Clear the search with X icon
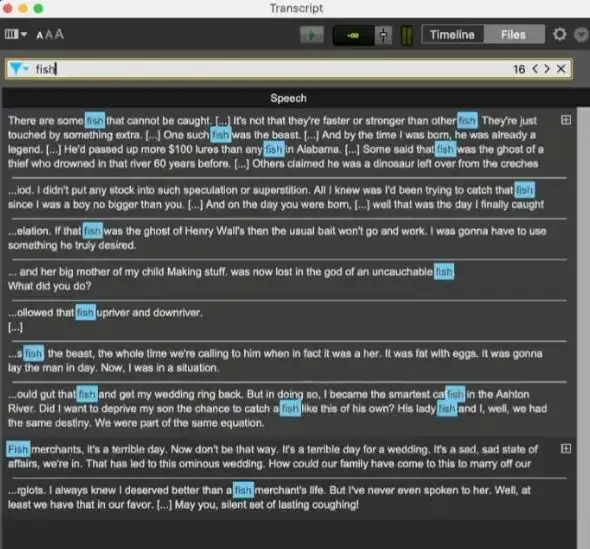 coord(561,69)
